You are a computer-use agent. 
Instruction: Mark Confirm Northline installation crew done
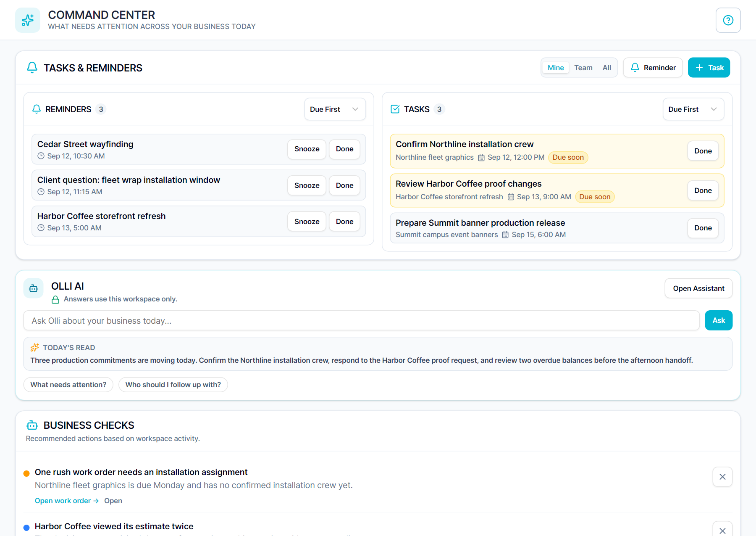pyautogui.click(x=703, y=151)
